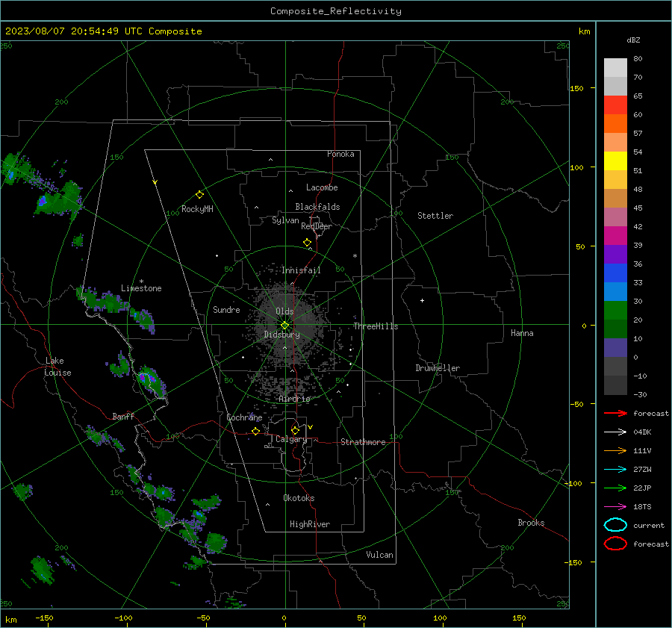Click the red 60 dBZ color swatch
The height and width of the screenshot is (628, 672).
click(x=615, y=105)
